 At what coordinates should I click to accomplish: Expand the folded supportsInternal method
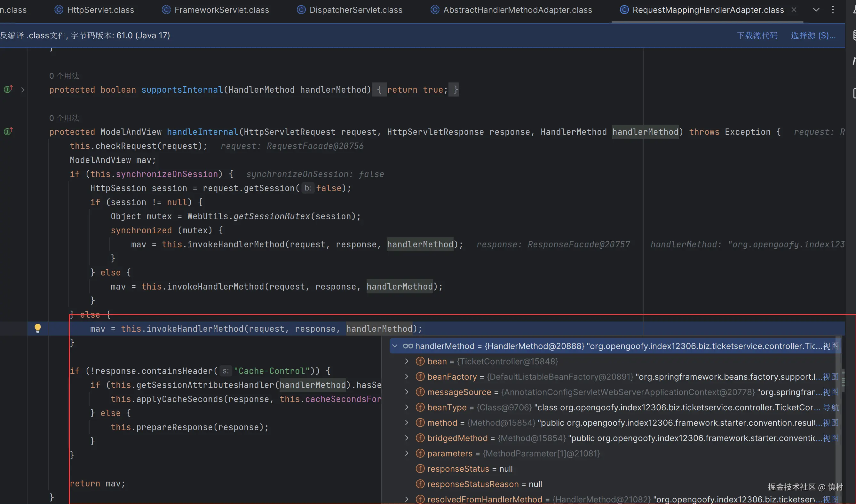click(23, 90)
